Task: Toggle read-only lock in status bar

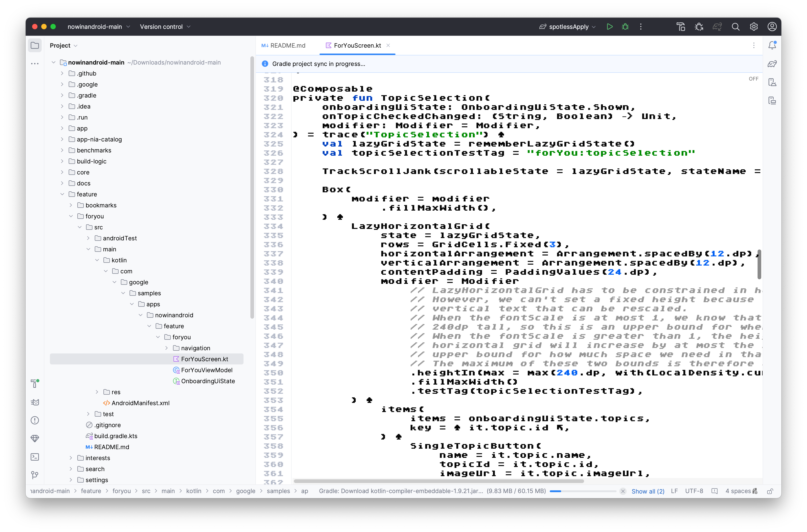Action: point(770,491)
